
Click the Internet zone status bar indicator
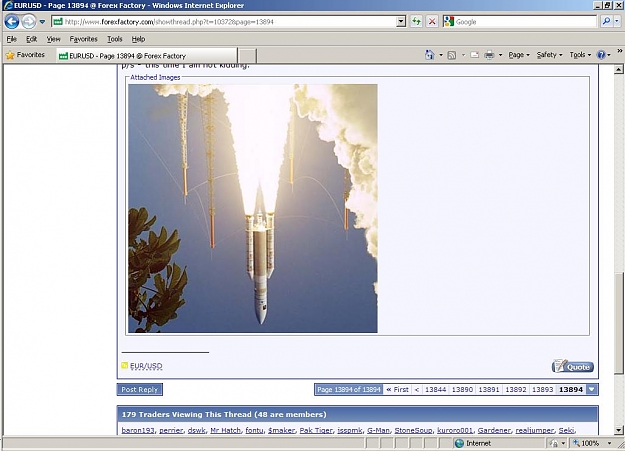click(473, 443)
